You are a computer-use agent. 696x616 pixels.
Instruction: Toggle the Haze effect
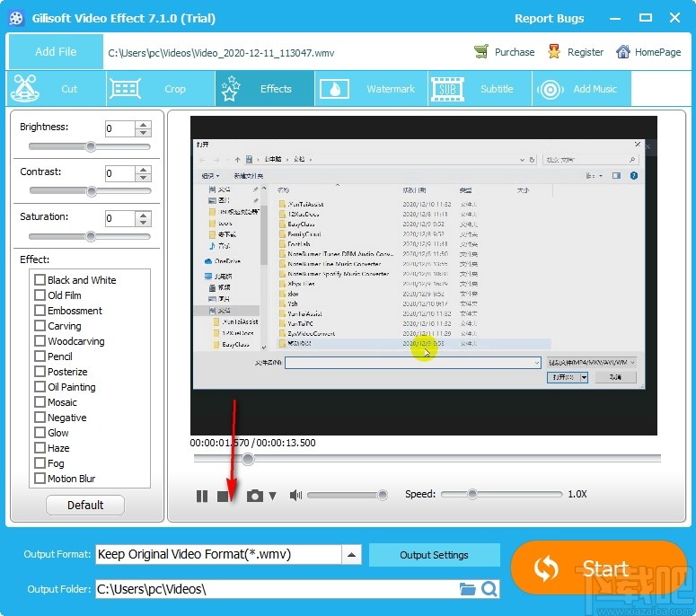40,448
